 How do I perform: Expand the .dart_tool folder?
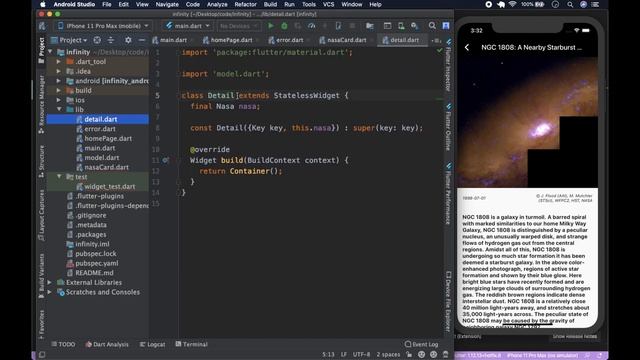(x=58, y=62)
